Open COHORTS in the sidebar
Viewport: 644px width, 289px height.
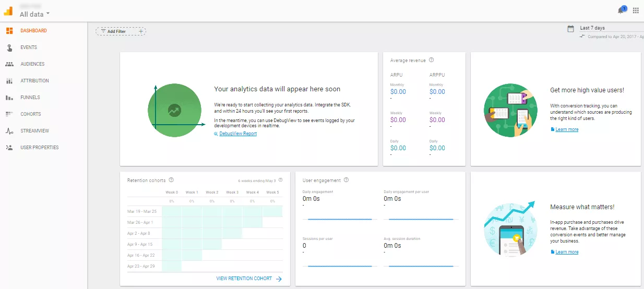31,114
